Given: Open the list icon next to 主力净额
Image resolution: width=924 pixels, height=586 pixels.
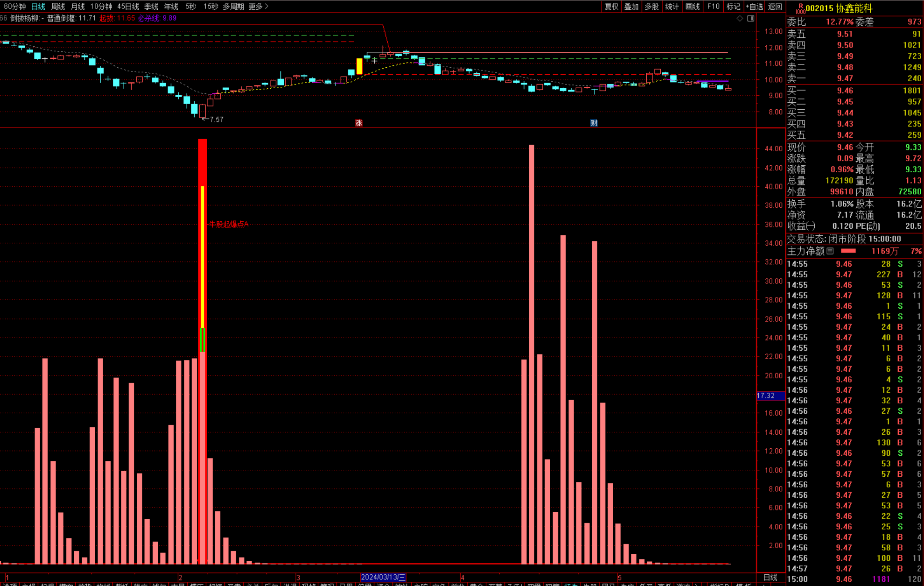Looking at the screenshot, I should (830, 251).
